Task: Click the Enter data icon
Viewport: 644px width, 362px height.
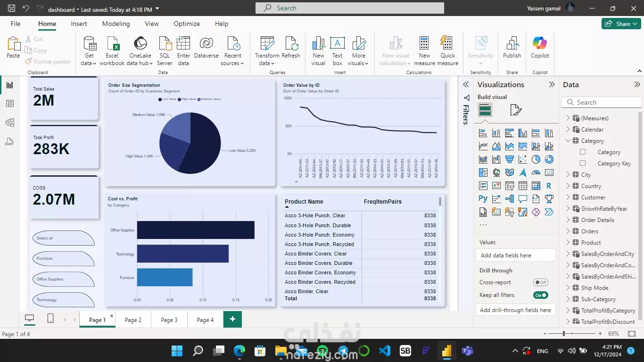Action: (x=183, y=43)
